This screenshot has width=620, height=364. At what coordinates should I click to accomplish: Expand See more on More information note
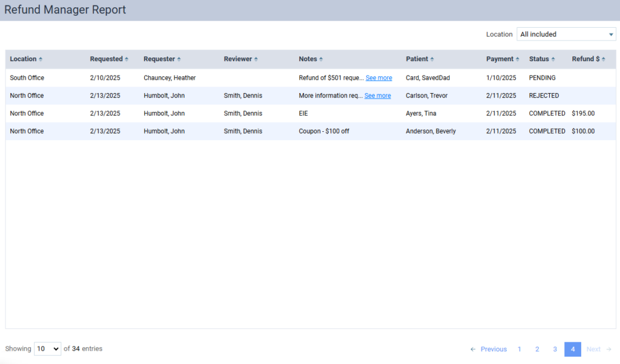click(x=377, y=96)
